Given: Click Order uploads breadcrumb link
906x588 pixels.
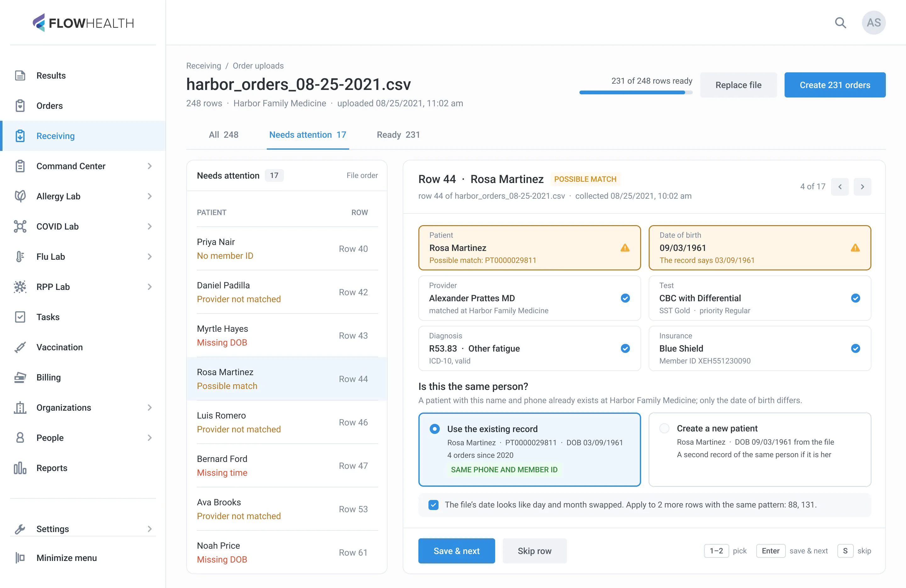Looking at the screenshot, I should [x=258, y=65].
